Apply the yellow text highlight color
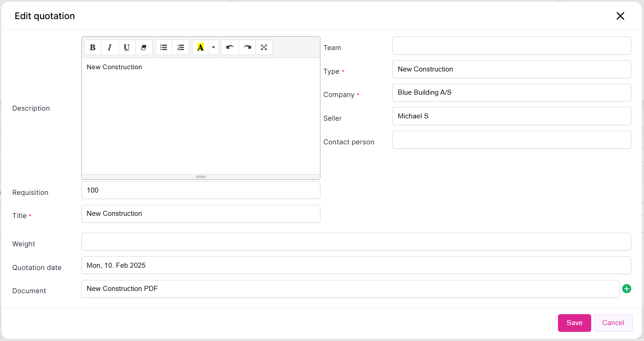Screen dimensions: 644x341 (200, 47)
